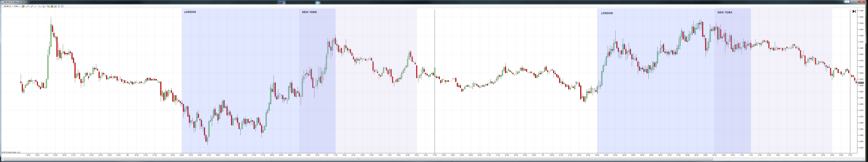Open the strategies dollar icon
This screenshot has height=162, width=868.
pyautogui.click(x=59, y=6)
